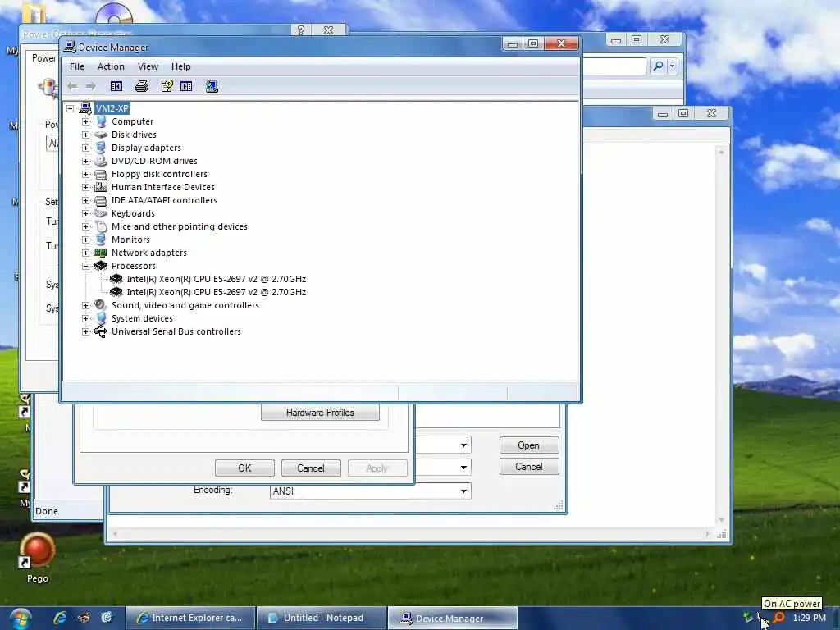
Task: Select the Computer category icon
Action: [x=101, y=121]
